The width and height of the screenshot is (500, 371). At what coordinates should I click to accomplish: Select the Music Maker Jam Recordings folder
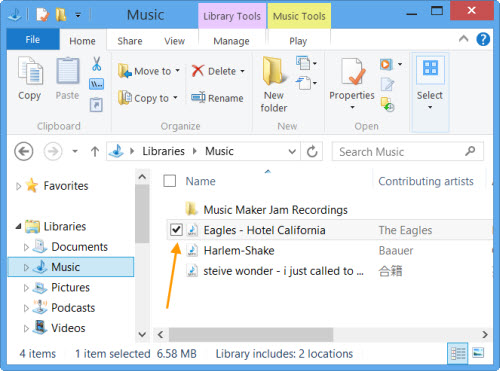click(x=275, y=210)
